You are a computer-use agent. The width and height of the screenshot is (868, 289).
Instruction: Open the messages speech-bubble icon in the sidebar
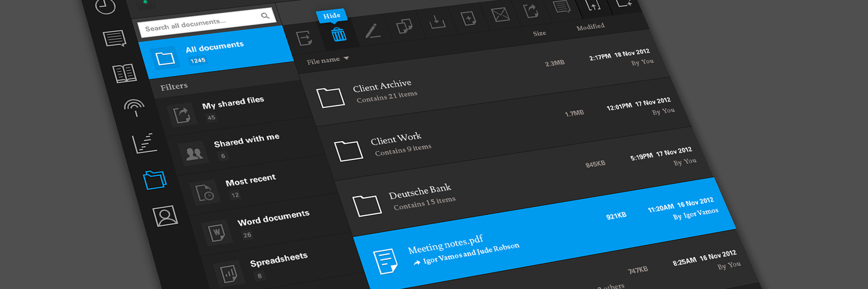[x=115, y=39]
